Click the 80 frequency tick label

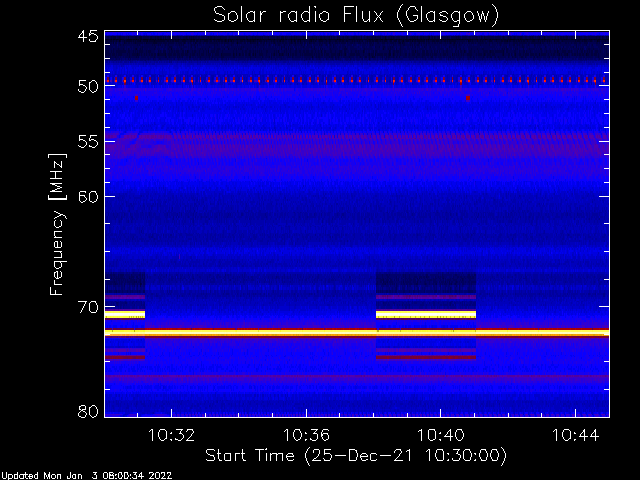[88, 411]
